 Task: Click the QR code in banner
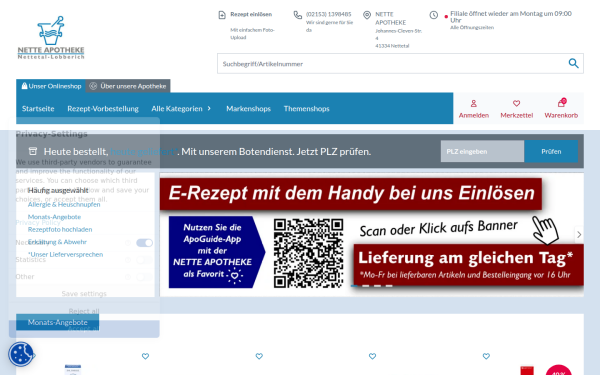click(x=308, y=253)
